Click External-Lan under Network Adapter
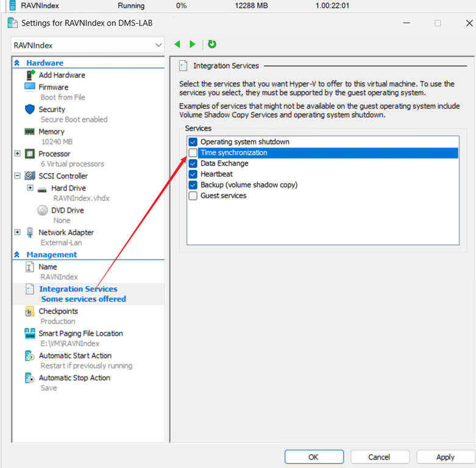Viewport: 476px width, 468px height. point(62,243)
